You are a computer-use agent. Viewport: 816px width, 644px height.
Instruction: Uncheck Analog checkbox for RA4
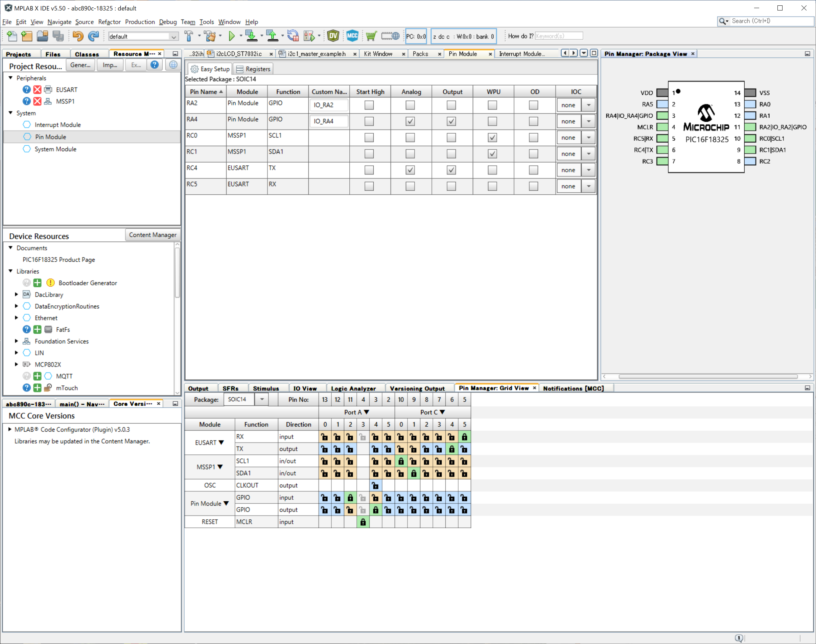click(410, 121)
